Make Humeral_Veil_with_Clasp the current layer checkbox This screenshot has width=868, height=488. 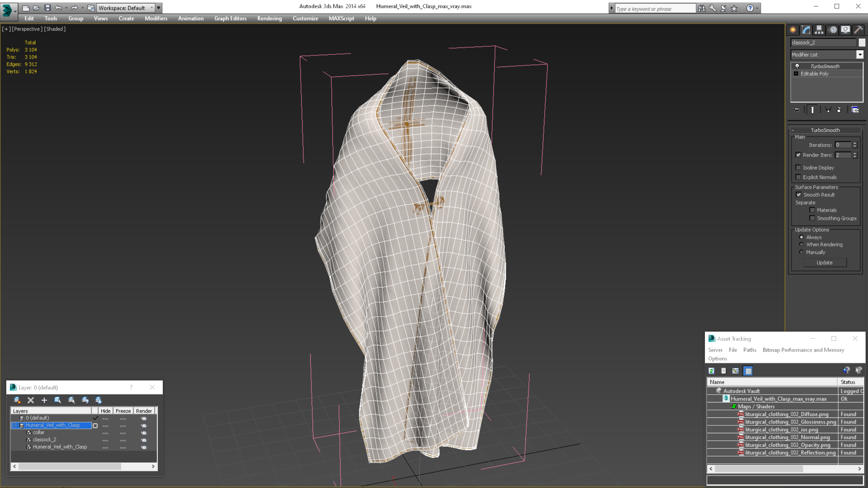pyautogui.click(x=95, y=426)
